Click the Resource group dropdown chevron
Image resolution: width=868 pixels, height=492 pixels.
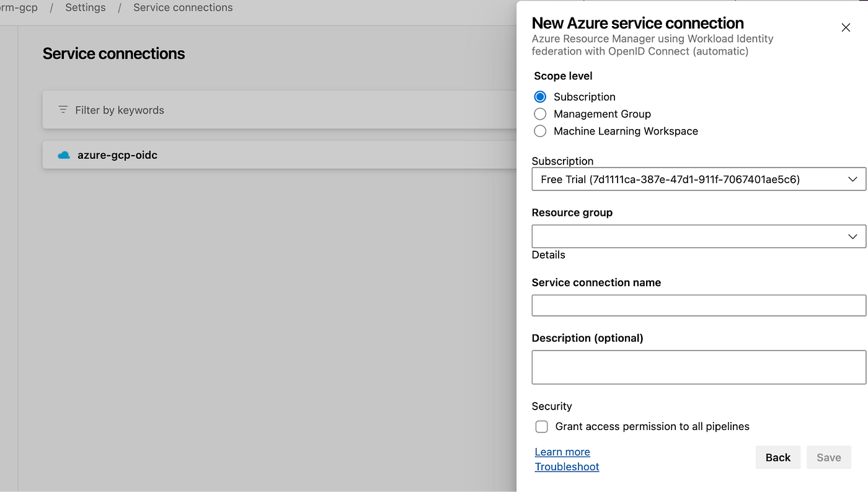[x=852, y=236]
